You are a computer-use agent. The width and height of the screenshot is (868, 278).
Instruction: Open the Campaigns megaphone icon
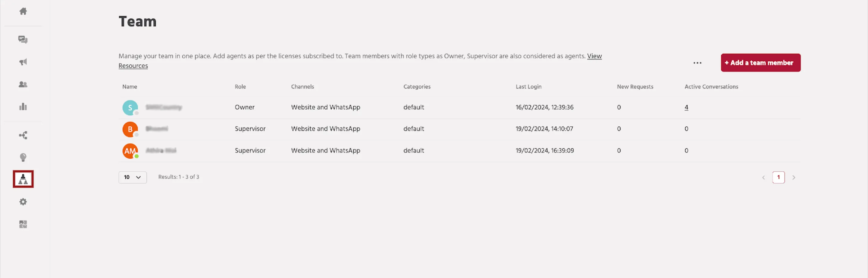click(23, 62)
